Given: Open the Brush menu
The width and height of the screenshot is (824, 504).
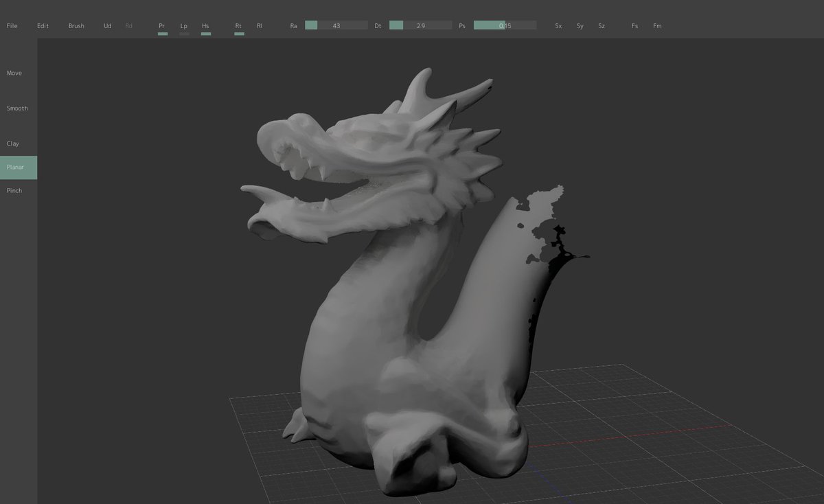Looking at the screenshot, I should click(76, 25).
